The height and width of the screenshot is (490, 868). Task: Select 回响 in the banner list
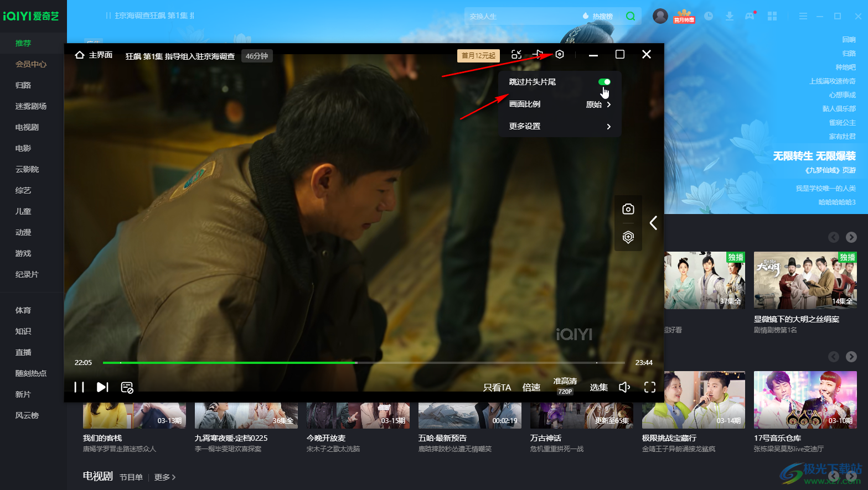[849, 40]
